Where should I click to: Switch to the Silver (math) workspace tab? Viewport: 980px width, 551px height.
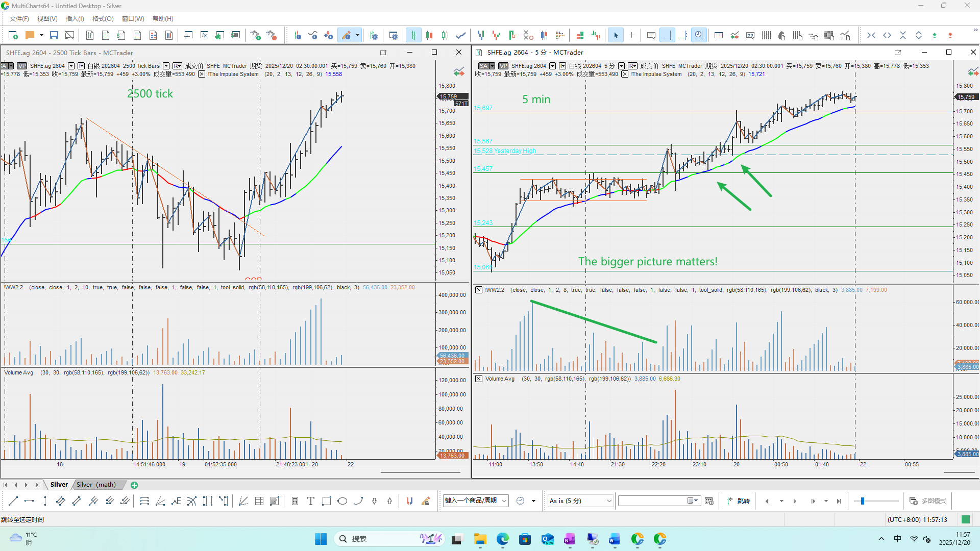point(96,485)
